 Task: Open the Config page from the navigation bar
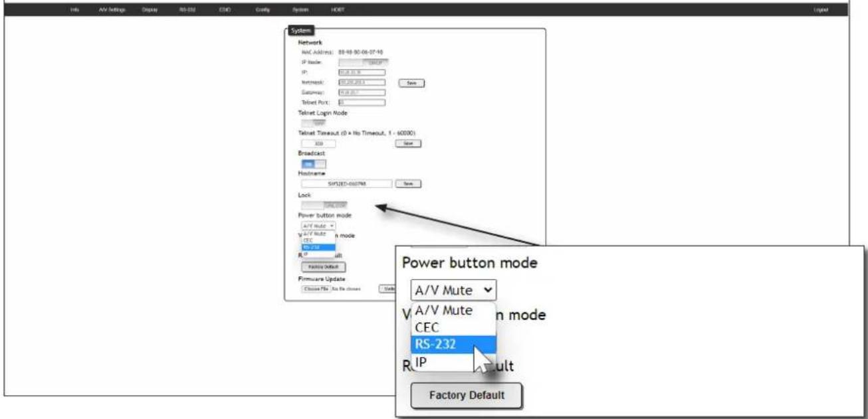261,11
